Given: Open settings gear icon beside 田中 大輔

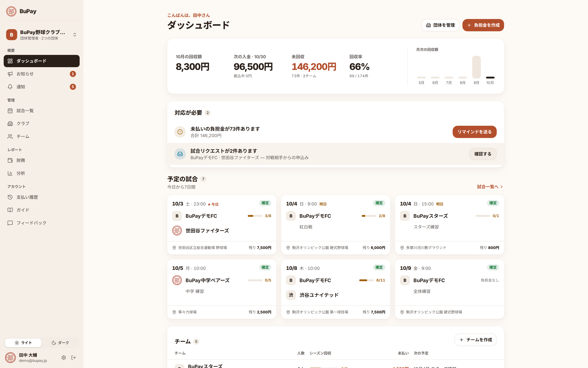Looking at the screenshot, I should point(64,358).
